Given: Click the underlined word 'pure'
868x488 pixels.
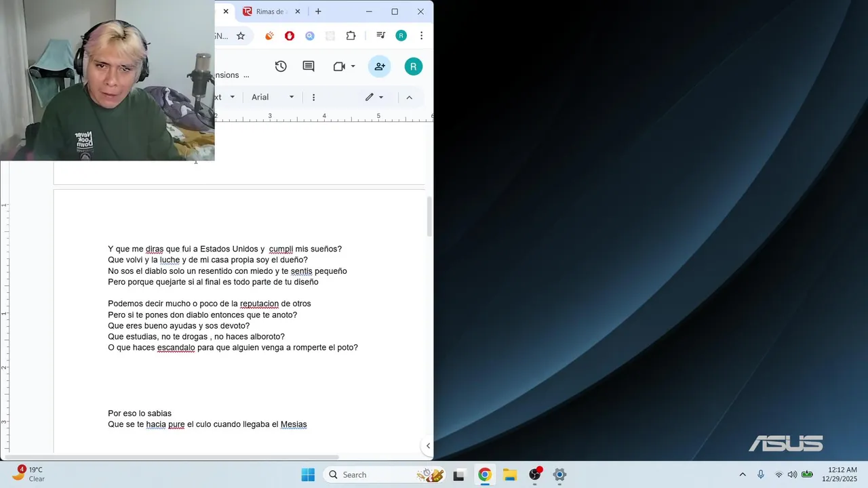Looking at the screenshot, I should [176, 424].
